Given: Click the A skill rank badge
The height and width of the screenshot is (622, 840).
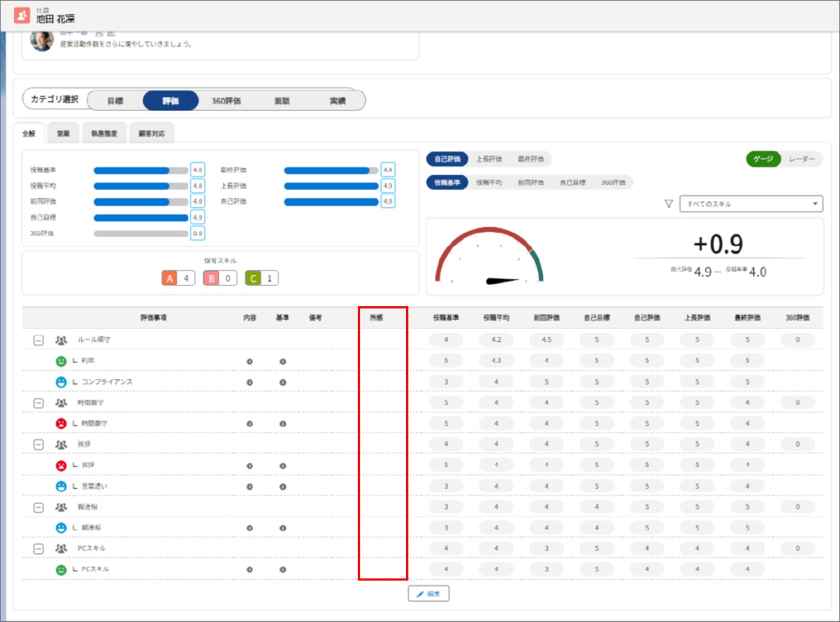Looking at the screenshot, I should [x=170, y=278].
